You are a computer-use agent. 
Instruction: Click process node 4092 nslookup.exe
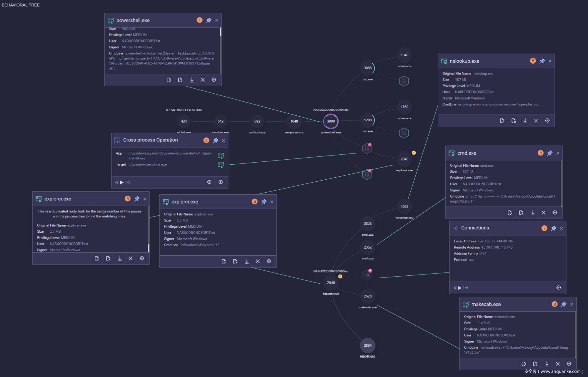(404, 207)
